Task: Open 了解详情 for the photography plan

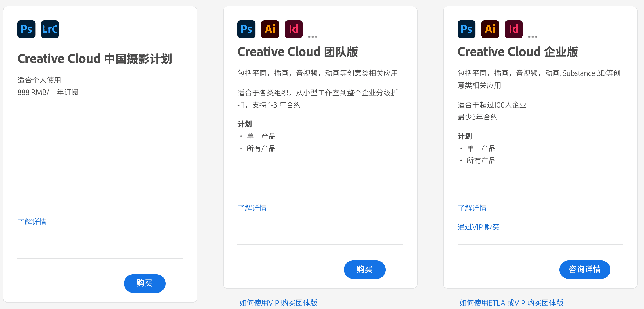Action: [x=32, y=222]
